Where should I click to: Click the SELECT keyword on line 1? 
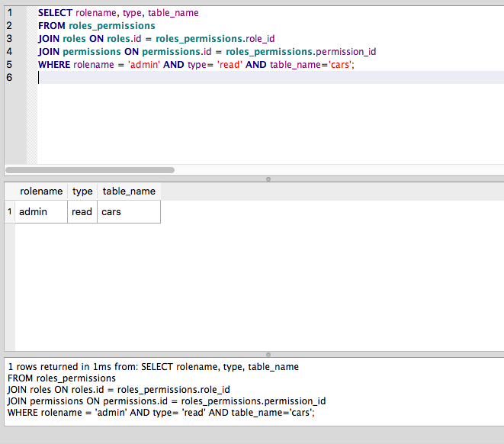point(56,13)
